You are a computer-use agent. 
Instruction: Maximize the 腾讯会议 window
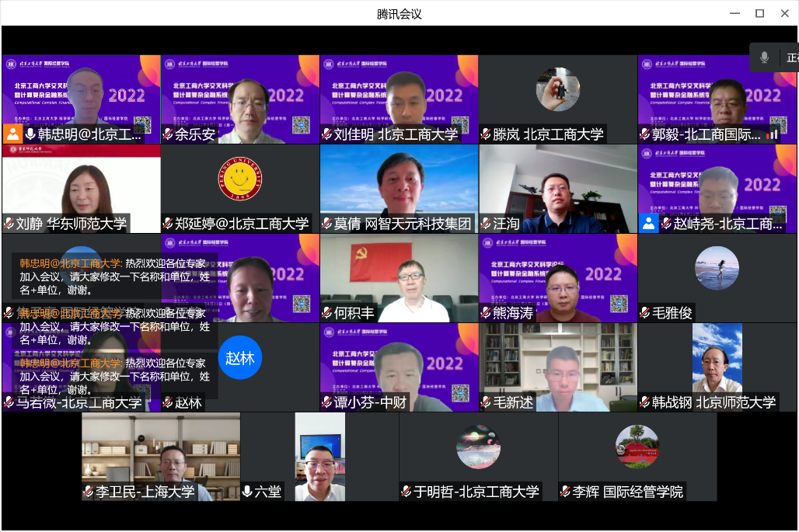click(x=759, y=13)
